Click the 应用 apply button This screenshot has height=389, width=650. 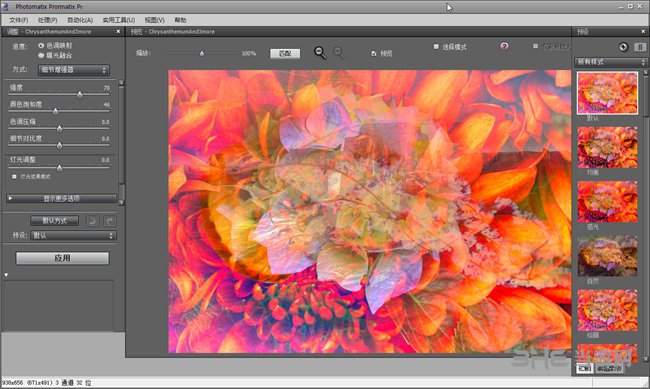[x=62, y=258]
